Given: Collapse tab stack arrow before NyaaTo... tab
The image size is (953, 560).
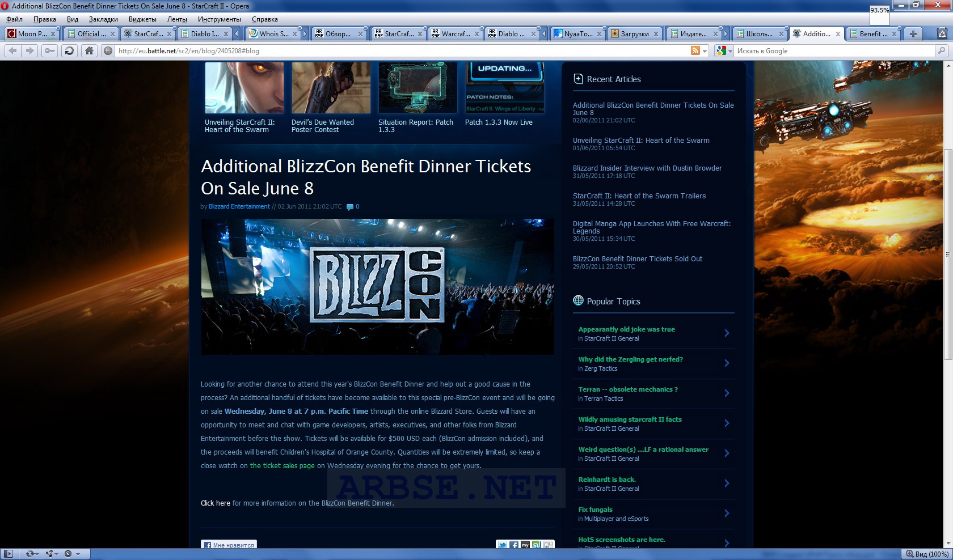Looking at the screenshot, I should point(543,34).
